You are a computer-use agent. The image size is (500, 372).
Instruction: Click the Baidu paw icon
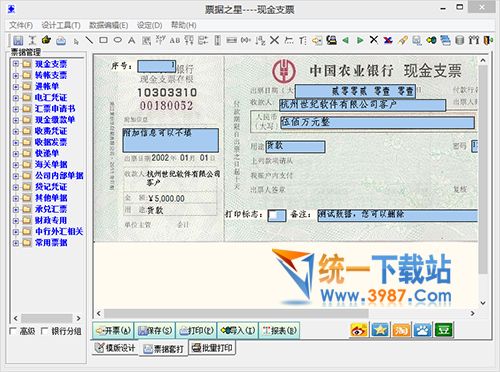[x=422, y=330]
